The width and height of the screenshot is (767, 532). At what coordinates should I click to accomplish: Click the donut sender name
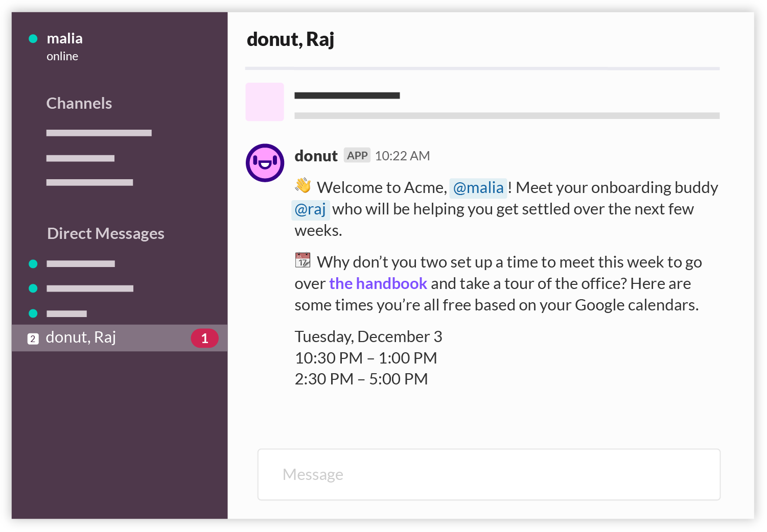coord(316,156)
